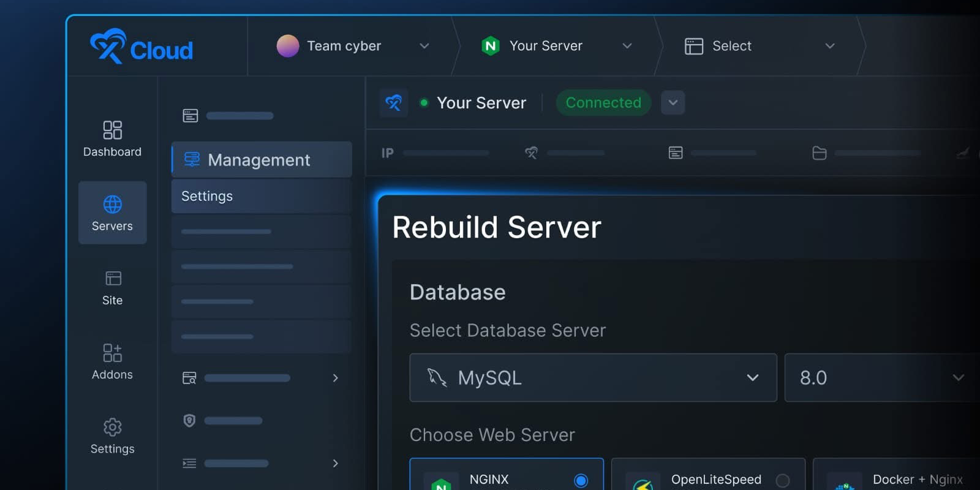This screenshot has height=490, width=980.
Task: Click the Connected status badge
Action: coord(603,102)
